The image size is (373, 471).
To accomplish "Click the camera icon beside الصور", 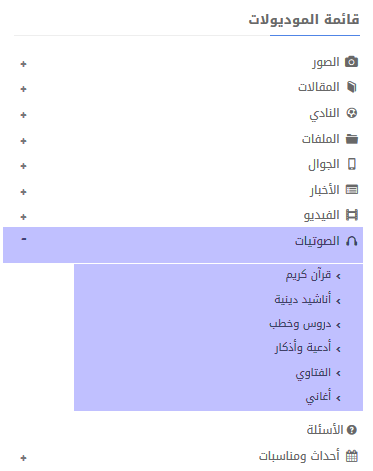I will point(351,62).
